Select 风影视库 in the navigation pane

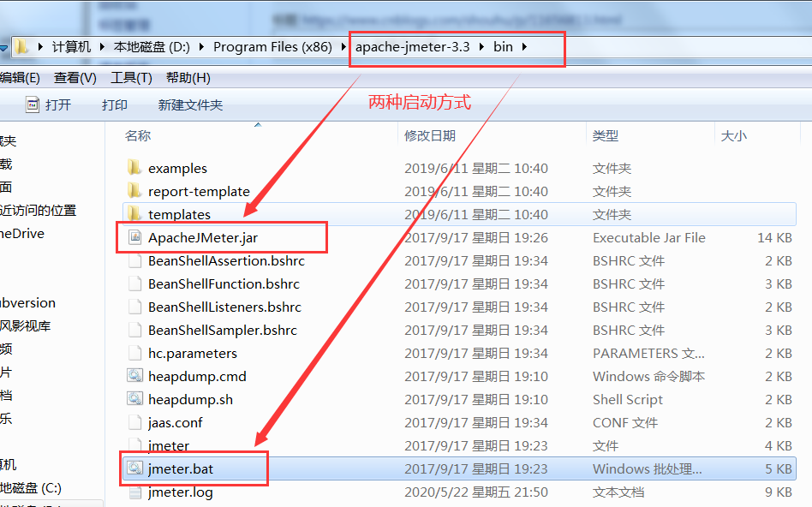[26, 325]
